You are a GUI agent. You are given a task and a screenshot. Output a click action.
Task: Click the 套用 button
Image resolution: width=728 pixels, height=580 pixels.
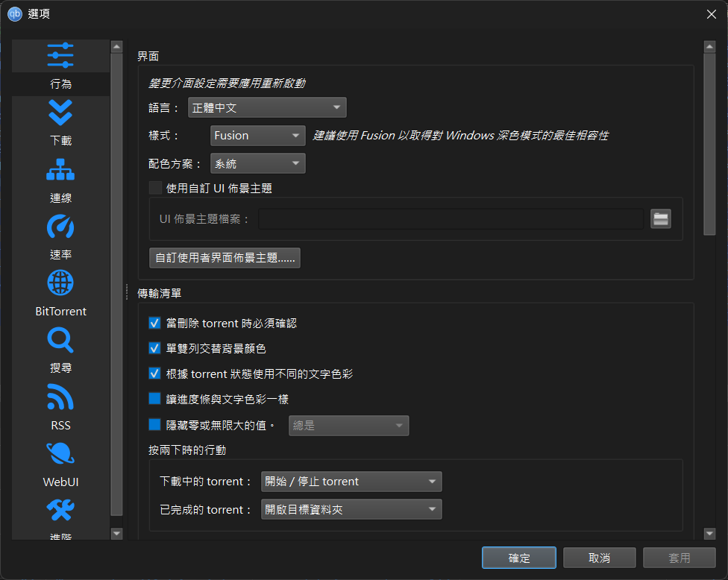[x=680, y=558]
